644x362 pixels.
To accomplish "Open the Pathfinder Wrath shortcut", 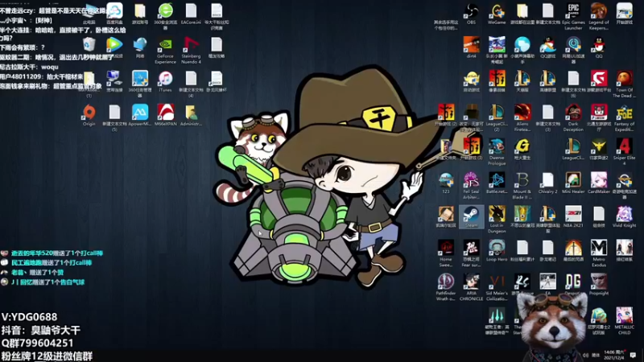I will pos(446,287).
